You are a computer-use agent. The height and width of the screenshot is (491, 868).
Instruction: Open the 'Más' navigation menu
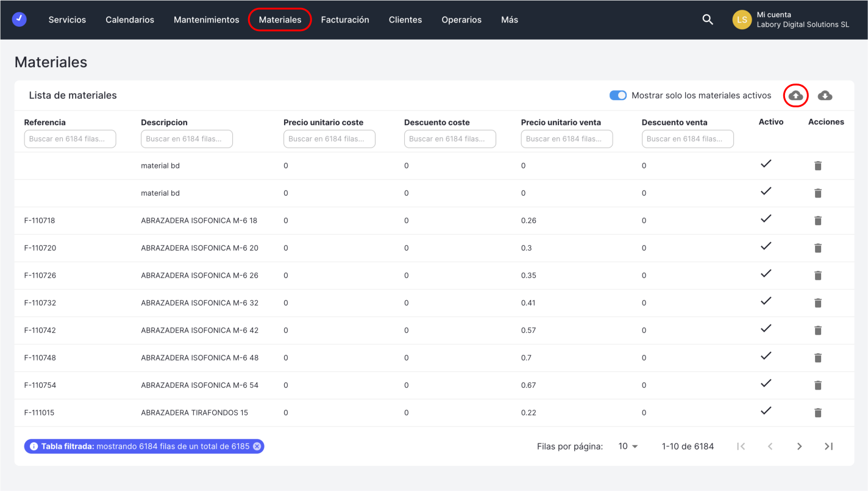509,20
